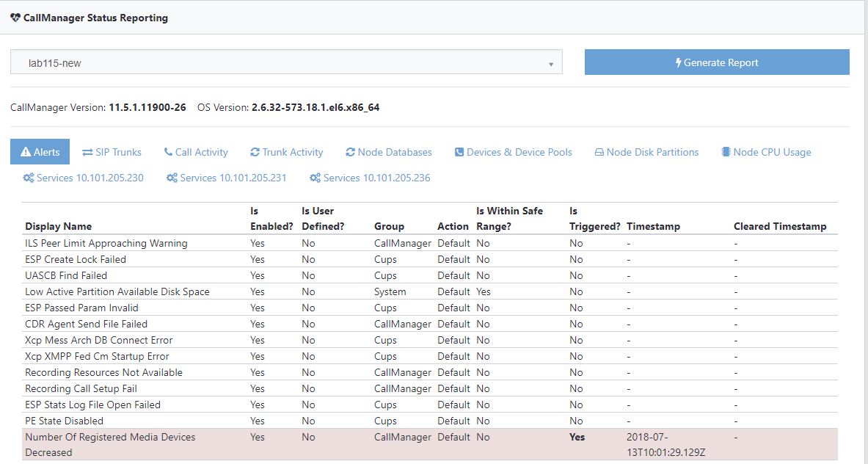
Task: Open the Services 10.101.205.236 tab
Action: pos(370,178)
